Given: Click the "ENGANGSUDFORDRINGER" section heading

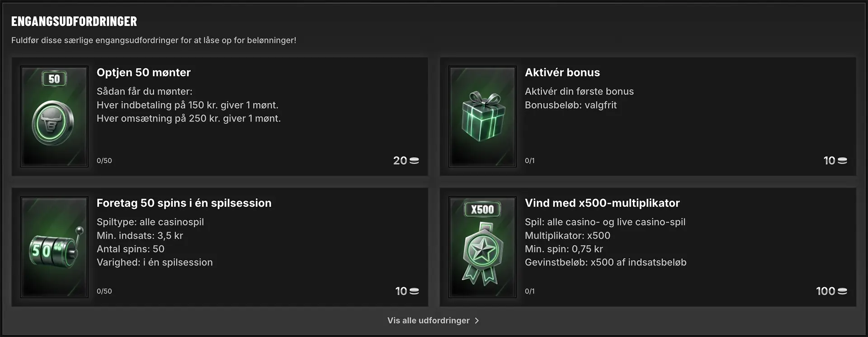Looking at the screenshot, I should [74, 21].
